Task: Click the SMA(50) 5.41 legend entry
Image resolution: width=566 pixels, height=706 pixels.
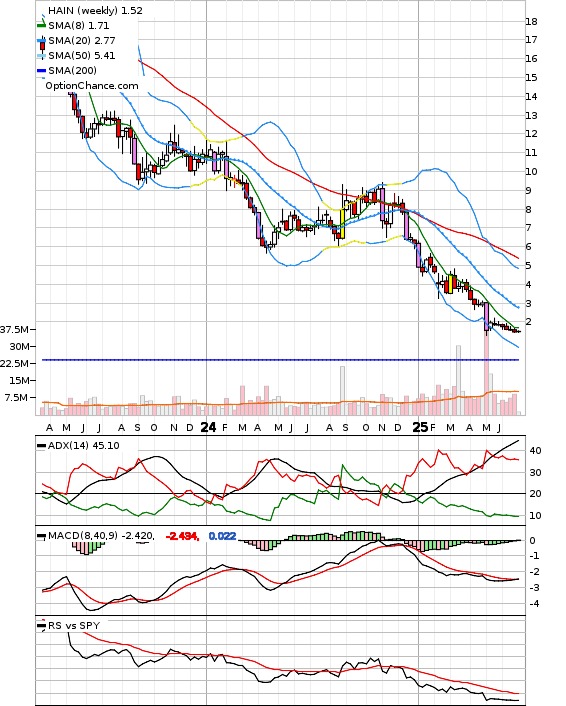Action: point(76,55)
